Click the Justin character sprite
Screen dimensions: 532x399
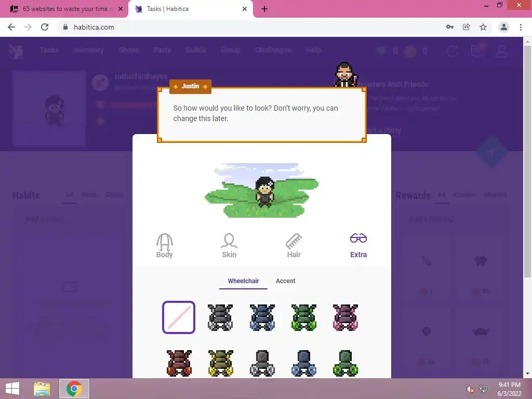click(x=345, y=75)
